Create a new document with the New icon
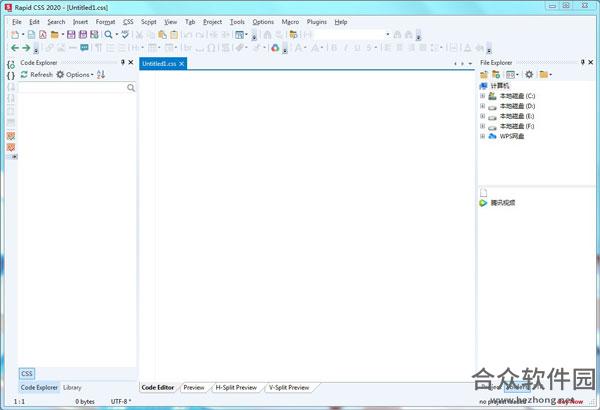The height and width of the screenshot is (410, 600). 15,35
